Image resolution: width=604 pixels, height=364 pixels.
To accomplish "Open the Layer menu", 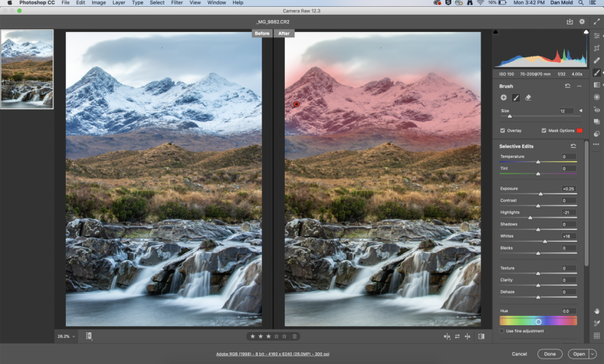I will pos(118,2).
